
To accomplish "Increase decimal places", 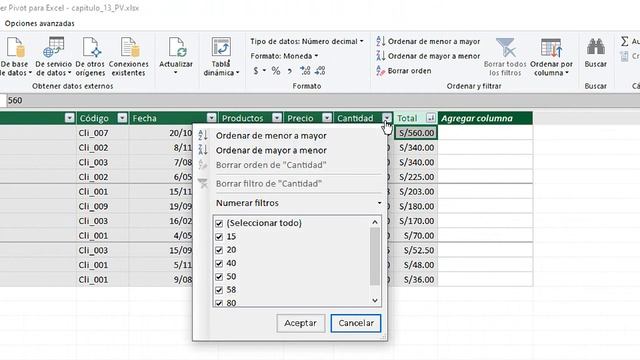I will [305, 71].
